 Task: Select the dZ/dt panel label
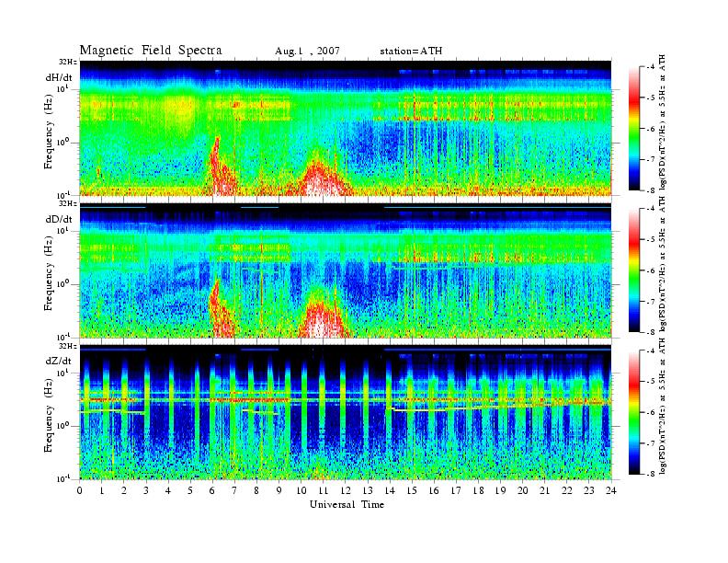(59, 361)
